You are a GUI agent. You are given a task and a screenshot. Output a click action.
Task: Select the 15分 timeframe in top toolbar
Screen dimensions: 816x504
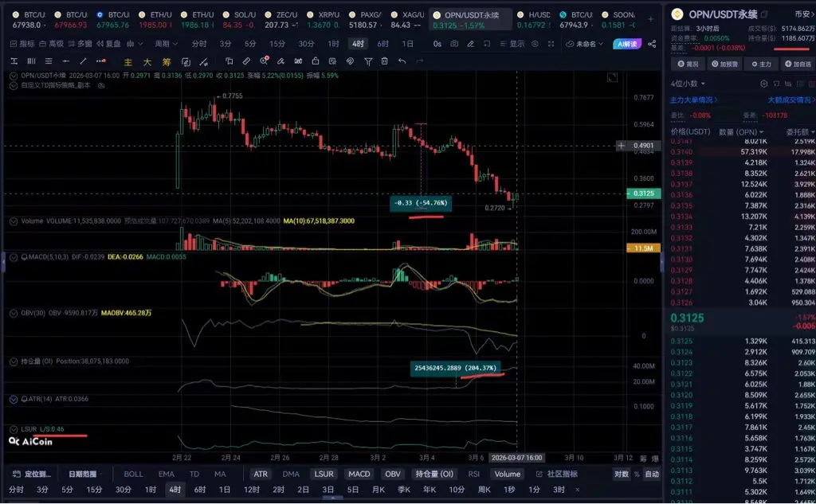pos(277,44)
